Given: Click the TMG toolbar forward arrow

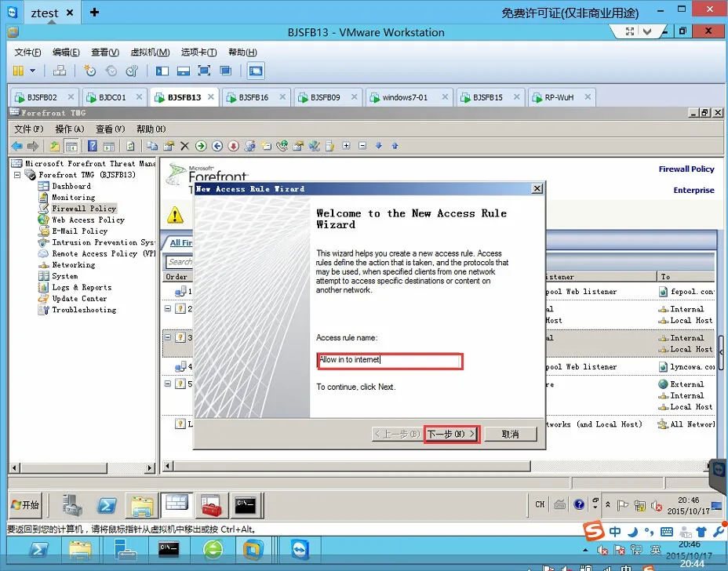Looking at the screenshot, I should coord(32,146).
